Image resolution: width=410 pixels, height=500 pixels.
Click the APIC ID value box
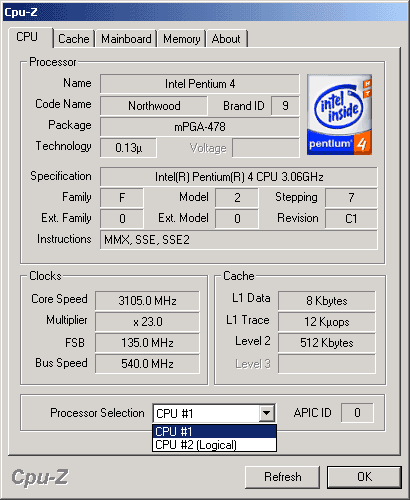[357, 413]
